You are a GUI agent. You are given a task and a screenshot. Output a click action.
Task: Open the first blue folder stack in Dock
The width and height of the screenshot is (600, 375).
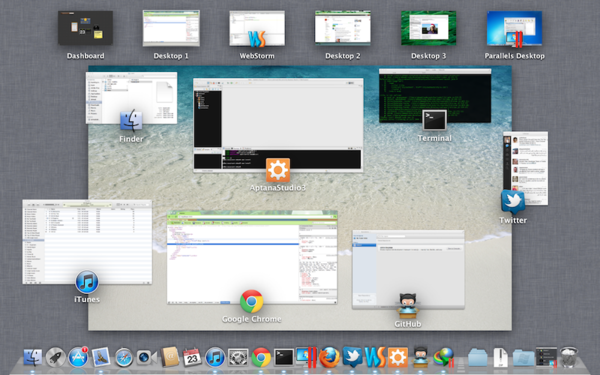[x=478, y=357]
